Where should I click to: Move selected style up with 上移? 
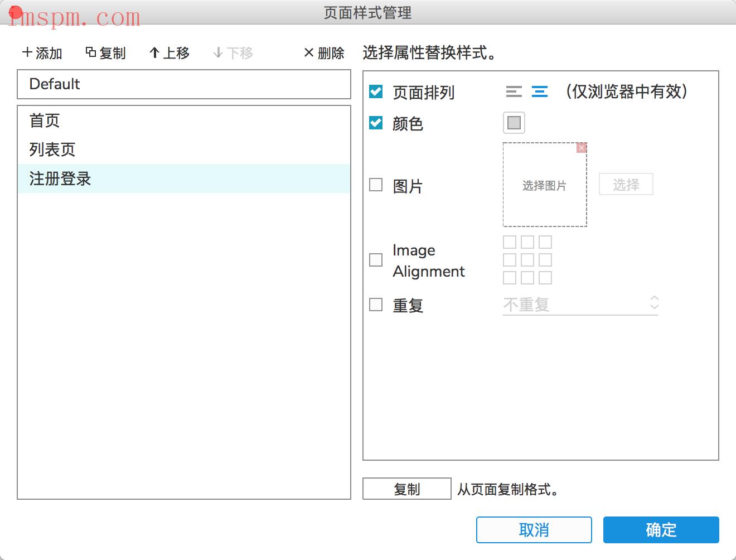(x=170, y=53)
